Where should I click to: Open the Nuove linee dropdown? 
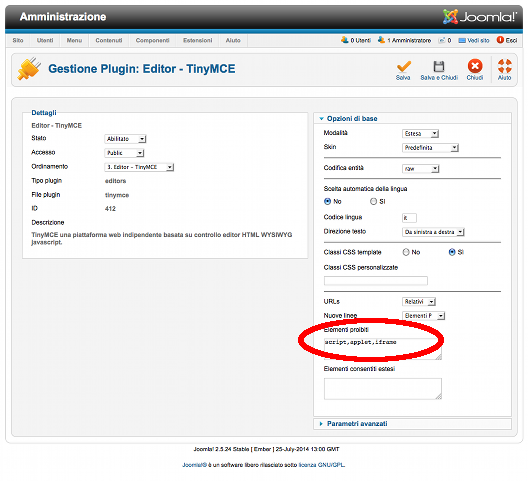[x=424, y=316]
